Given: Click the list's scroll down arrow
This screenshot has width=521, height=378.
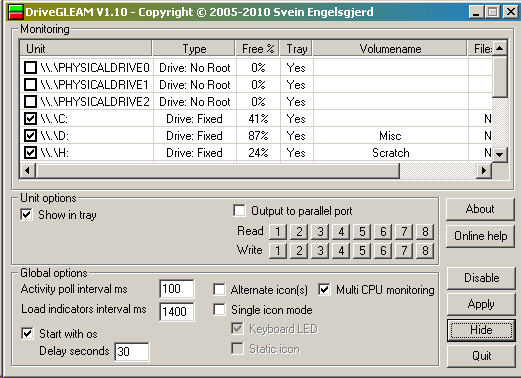Looking at the screenshot, I should [x=499, y=154].
